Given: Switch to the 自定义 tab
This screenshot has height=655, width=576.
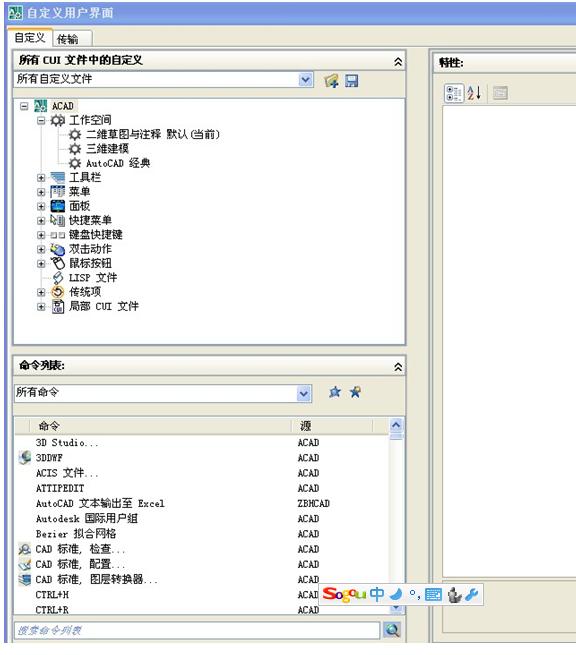Looking at the screenshot, I should [x=30, y=38].
